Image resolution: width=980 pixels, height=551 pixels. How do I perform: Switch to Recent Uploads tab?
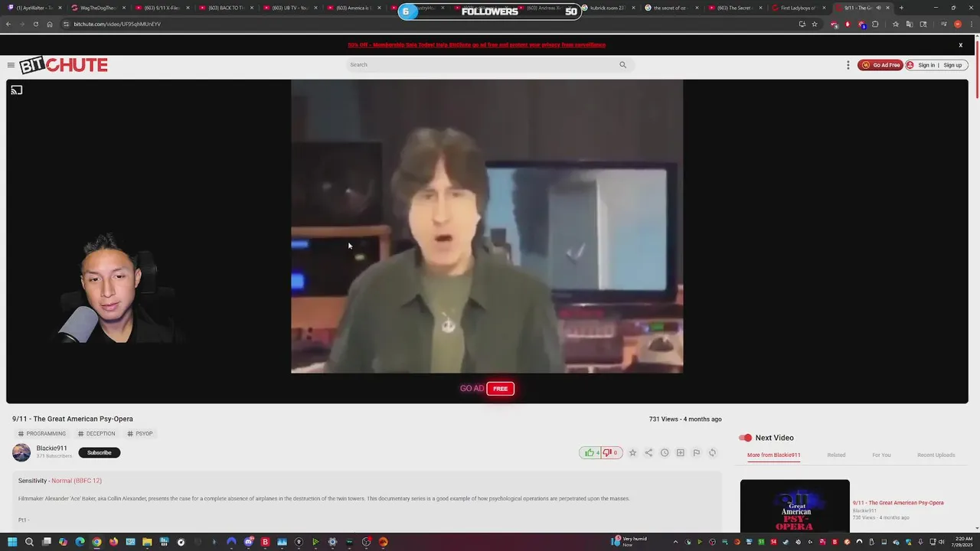click(936, 455)
